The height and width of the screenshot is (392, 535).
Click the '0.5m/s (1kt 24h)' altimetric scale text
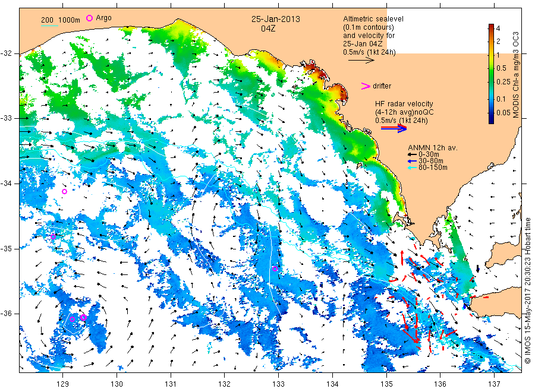(370, 52)
